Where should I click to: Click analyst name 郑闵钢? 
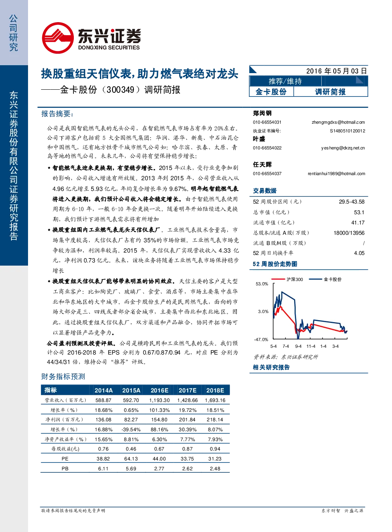point(262,113)
